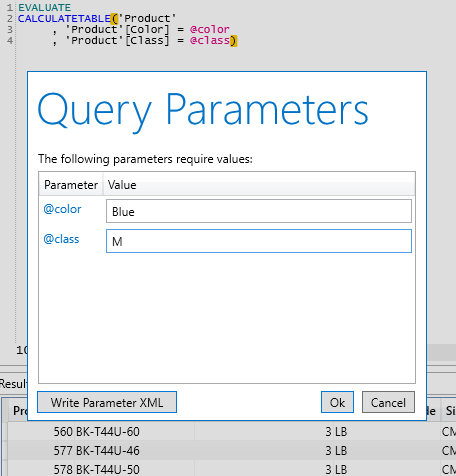Select the Value column header
The image size is (456, 476).
[x=122, y=185]
